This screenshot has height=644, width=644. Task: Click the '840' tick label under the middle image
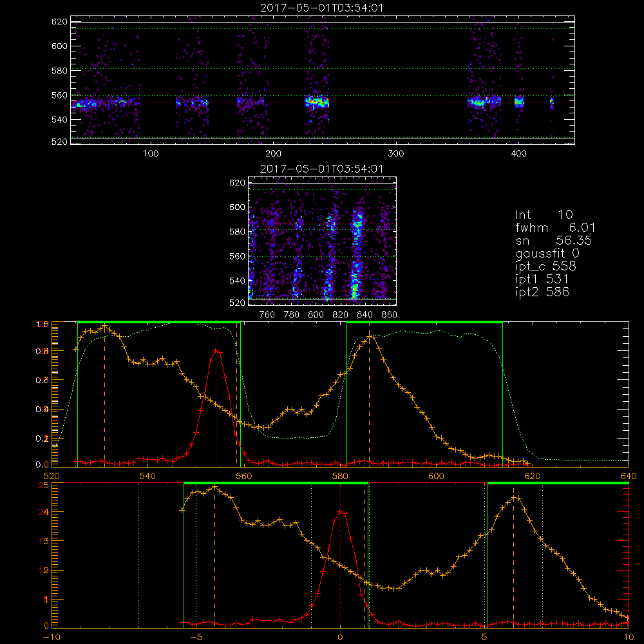[x=365, y=315]
